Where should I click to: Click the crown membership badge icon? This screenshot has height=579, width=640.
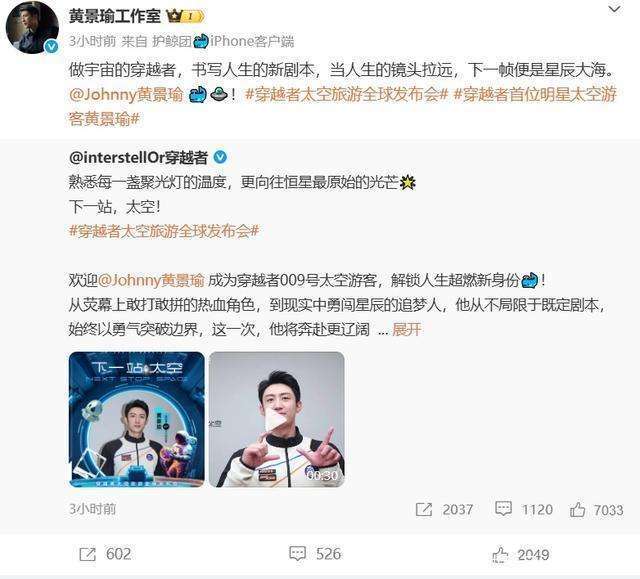184,16
